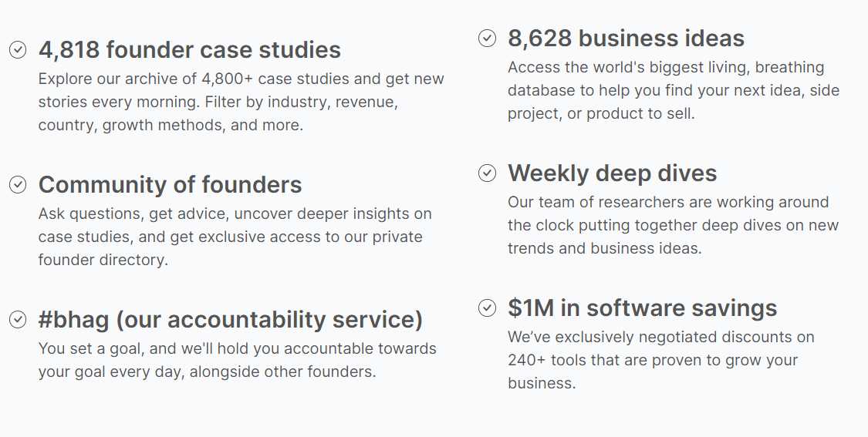
Task: Click the description mentioning 240+ tools discounts
Action: pos(661,360)
